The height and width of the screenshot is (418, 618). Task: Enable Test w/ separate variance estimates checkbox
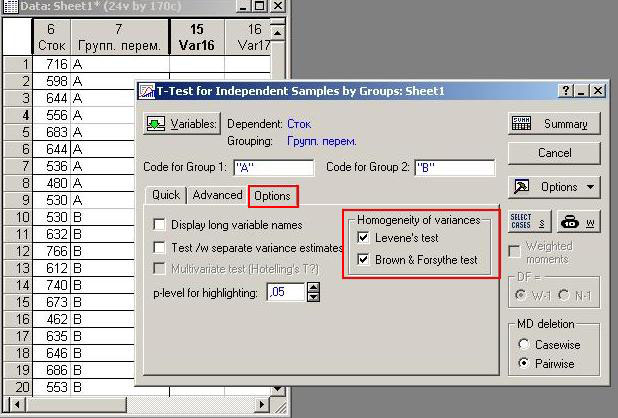click(x=159, y=248)
